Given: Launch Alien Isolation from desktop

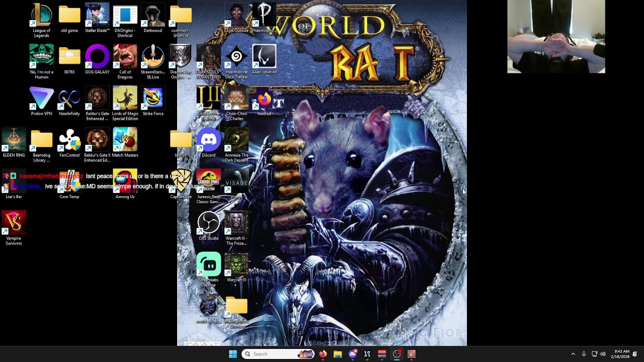Looking at the screenshot, I should [x=264, y=60].
